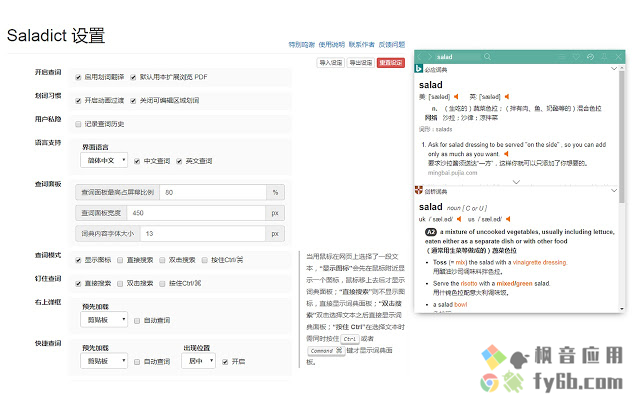640x400 pixels.
Task: Collapse the Bing dictionary section chevron
Action: pyautogui.click(x=613, y=69)
